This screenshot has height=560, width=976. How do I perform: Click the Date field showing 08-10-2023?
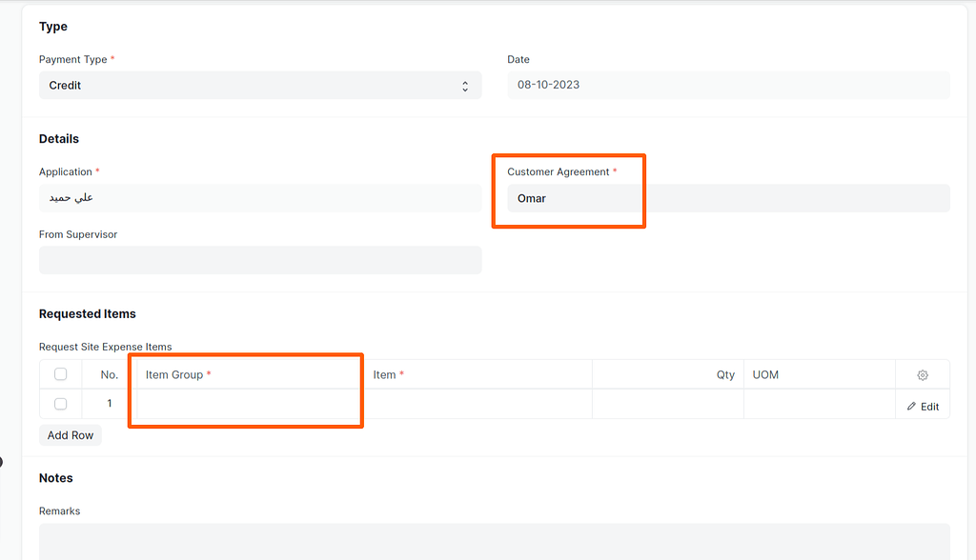(728, 86)
